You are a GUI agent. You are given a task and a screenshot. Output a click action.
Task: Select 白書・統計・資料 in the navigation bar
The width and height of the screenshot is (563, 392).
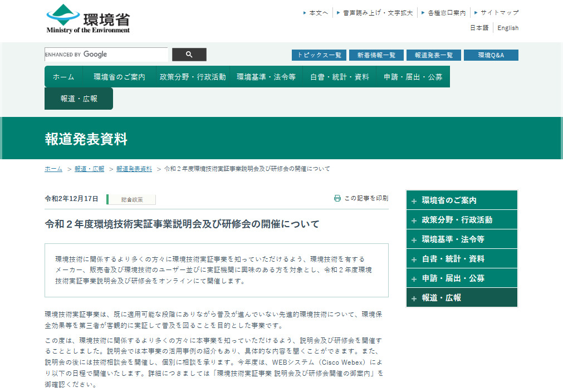(x=339, y=77)
